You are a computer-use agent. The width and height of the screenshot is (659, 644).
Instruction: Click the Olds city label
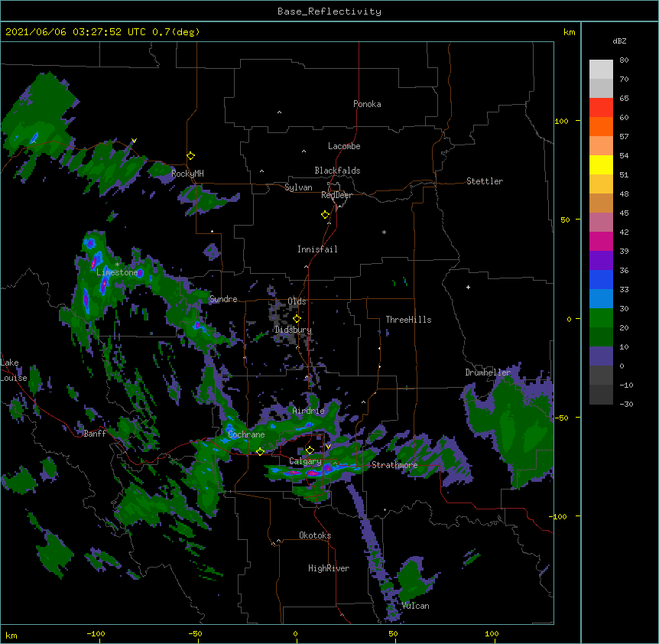point(297,301)
